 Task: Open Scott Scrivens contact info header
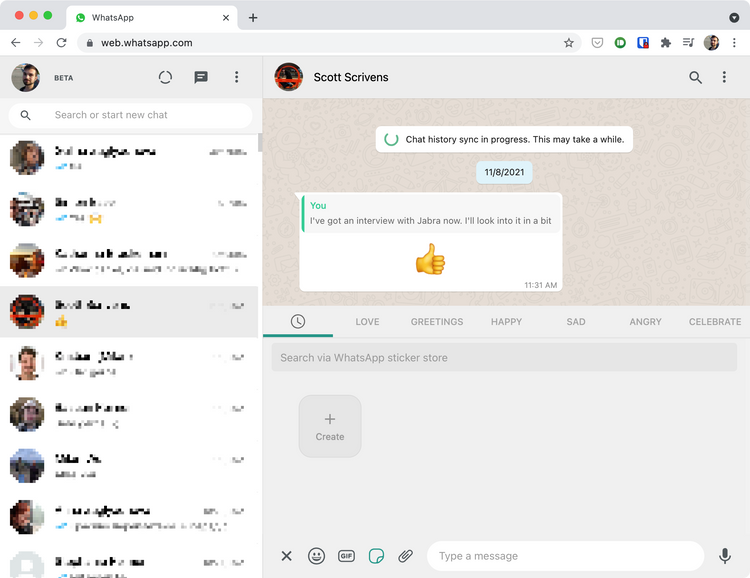coord(351,77)
